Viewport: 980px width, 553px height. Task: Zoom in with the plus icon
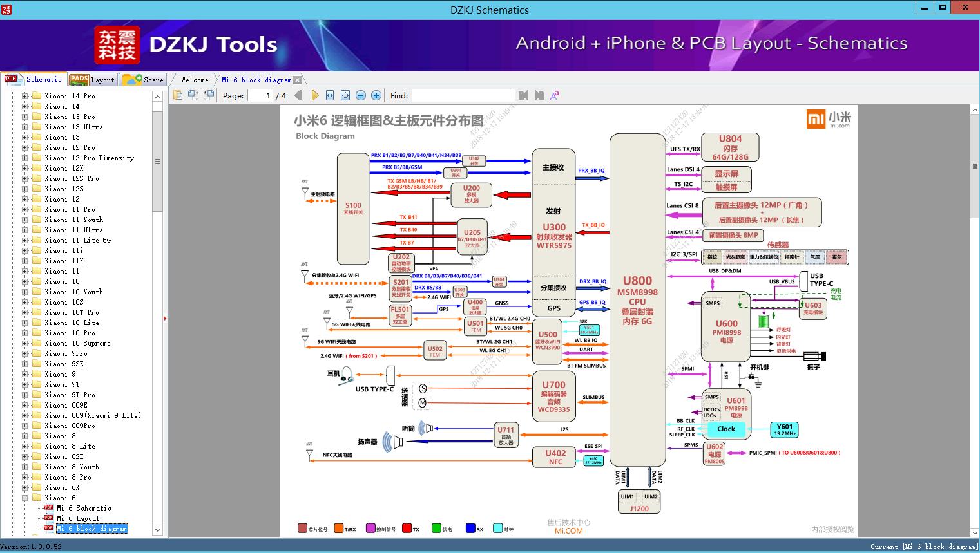pyautogui.click(x=376, y=95)
